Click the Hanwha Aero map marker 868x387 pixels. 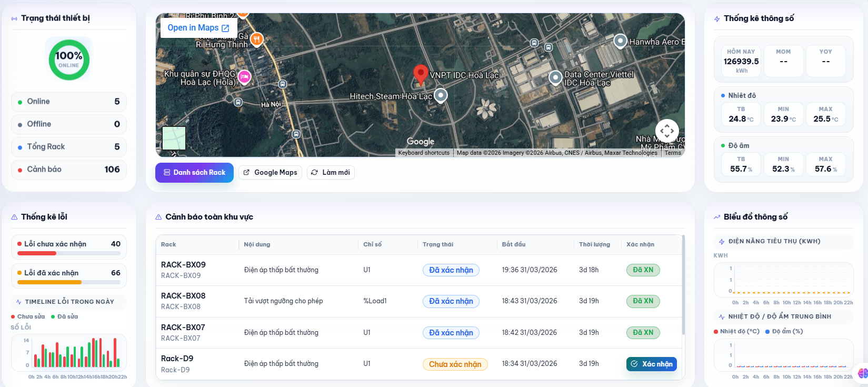pyautogui.click(x=621, y=41)
